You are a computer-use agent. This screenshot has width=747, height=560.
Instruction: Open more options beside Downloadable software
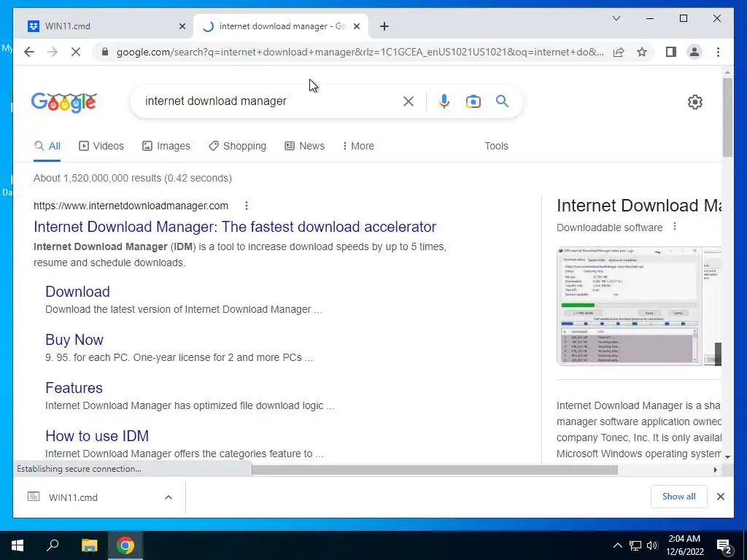click(675, 227)
